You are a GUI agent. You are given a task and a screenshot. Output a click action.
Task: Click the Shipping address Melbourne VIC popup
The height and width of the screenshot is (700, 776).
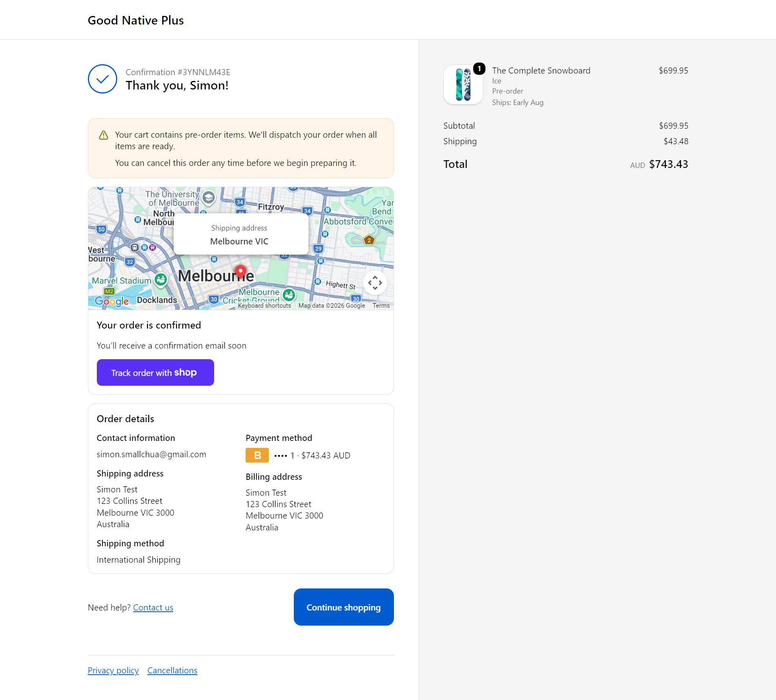coord(241,234)
